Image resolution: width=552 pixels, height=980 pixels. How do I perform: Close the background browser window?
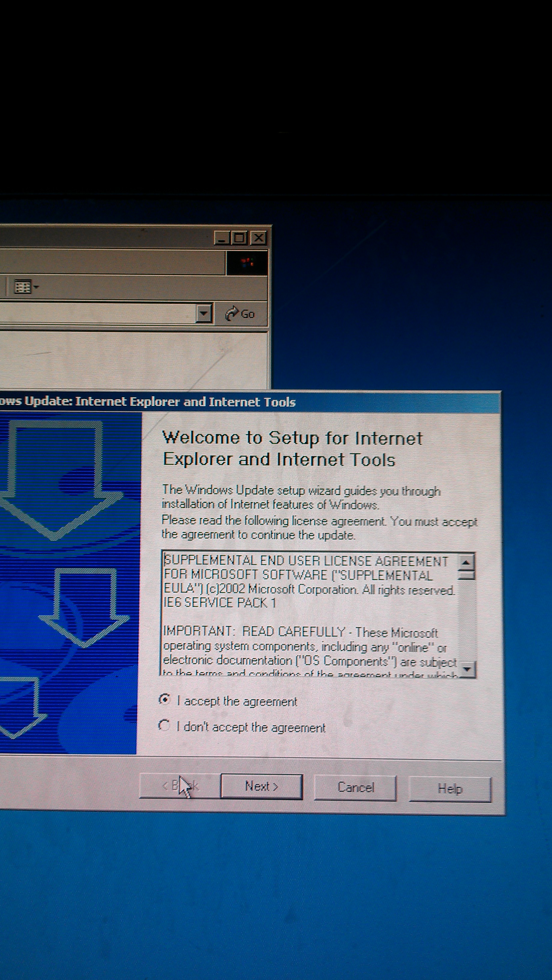(259, 238)
